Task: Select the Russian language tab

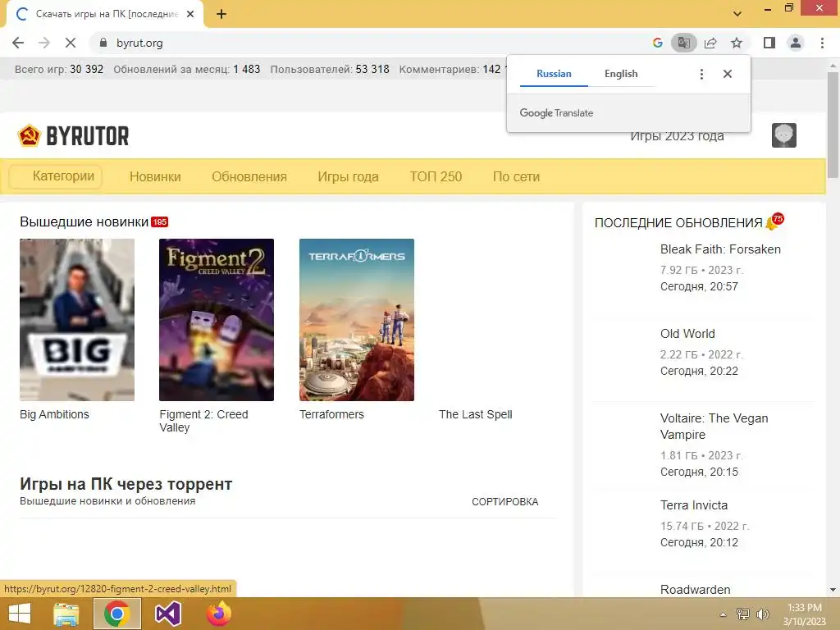Action: [x=554, y=74]
